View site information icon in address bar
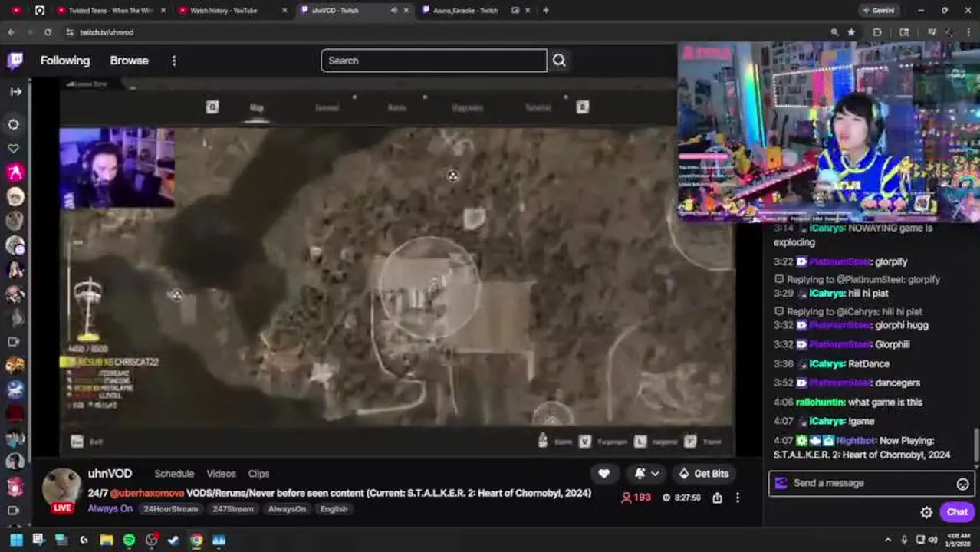The width and height of the screenshot is (980, 552). point(70,32)
